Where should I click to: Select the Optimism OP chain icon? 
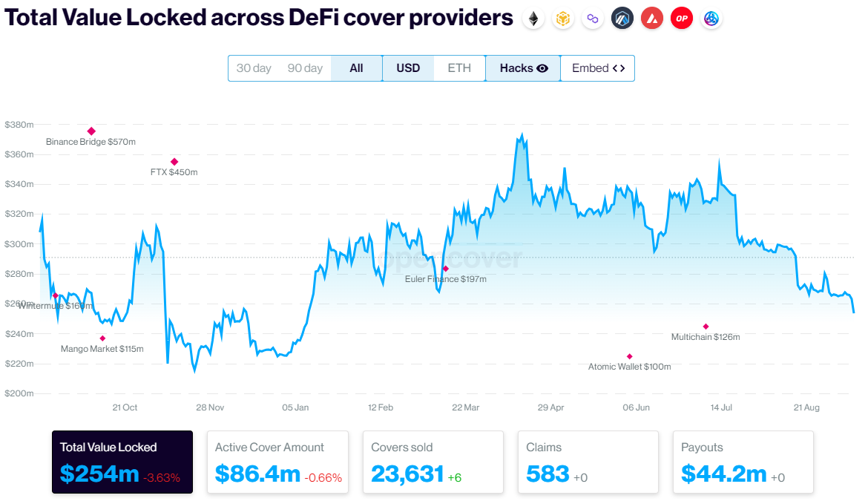click(x=682, y=19)
